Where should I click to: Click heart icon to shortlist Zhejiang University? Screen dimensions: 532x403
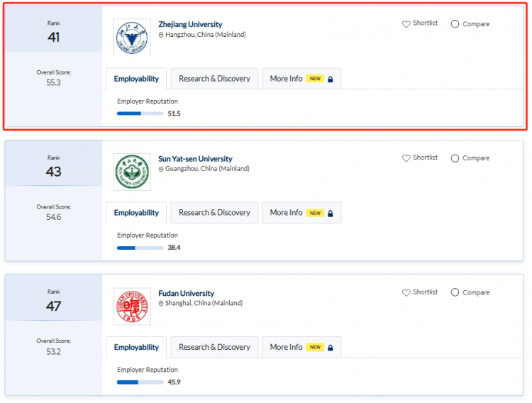pyautogui.click(x=406, y=24)
